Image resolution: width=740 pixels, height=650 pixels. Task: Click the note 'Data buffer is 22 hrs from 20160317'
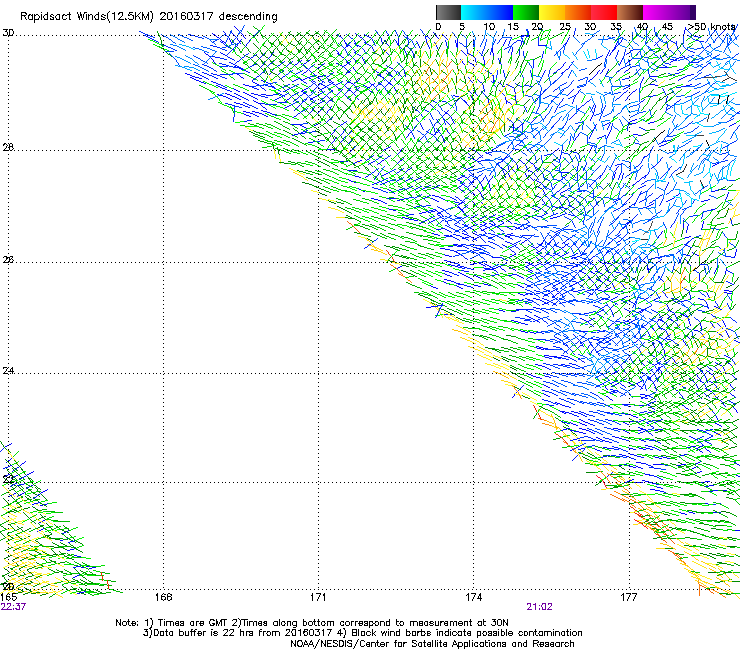237,633
